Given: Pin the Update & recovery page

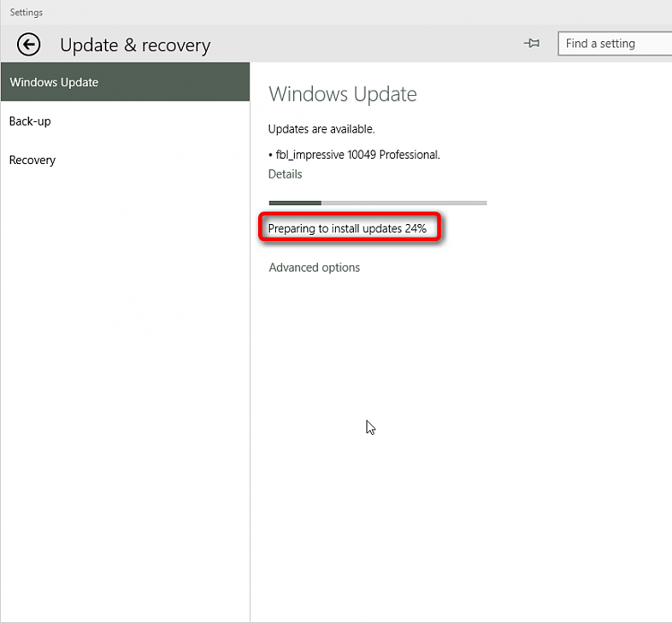Looking at the screenshot, I should pos(532,43).
